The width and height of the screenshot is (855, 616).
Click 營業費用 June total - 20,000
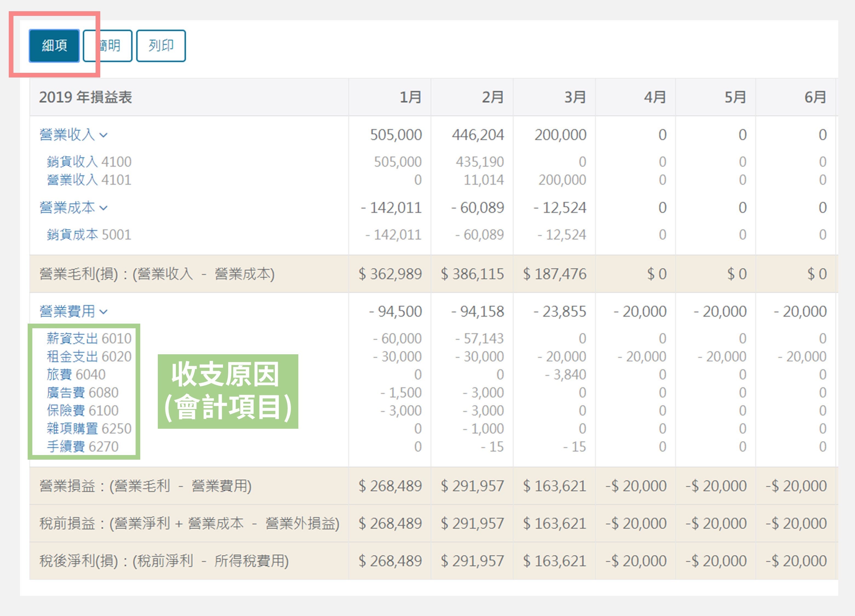[800, 311]
